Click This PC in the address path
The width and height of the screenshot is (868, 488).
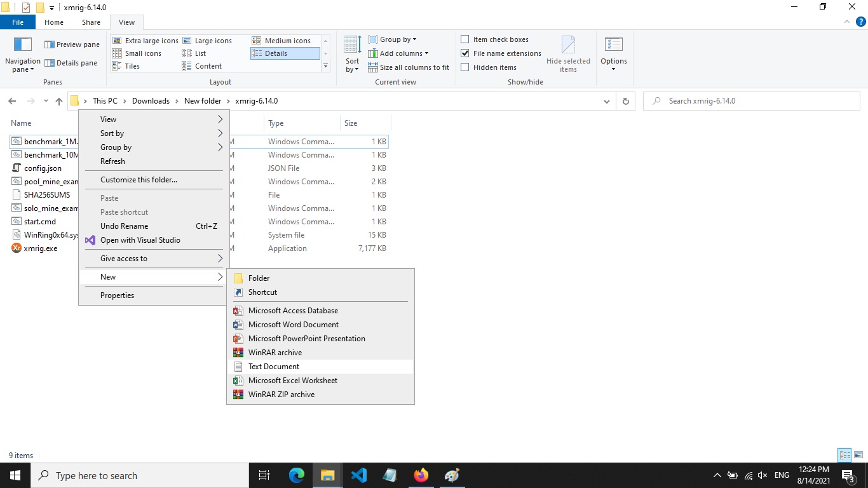point(105,101)
